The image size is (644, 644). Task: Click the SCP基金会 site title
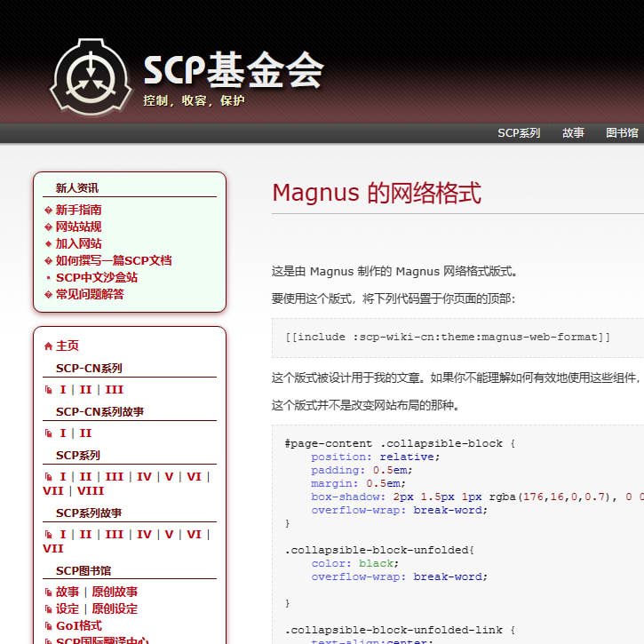(234, 70)
